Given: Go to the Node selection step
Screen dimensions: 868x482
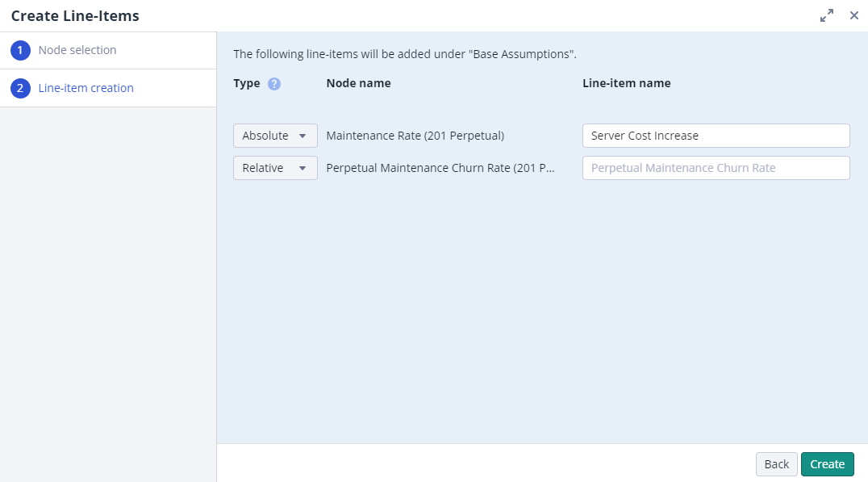Looking at the screenshot, I should click(77, 50).
